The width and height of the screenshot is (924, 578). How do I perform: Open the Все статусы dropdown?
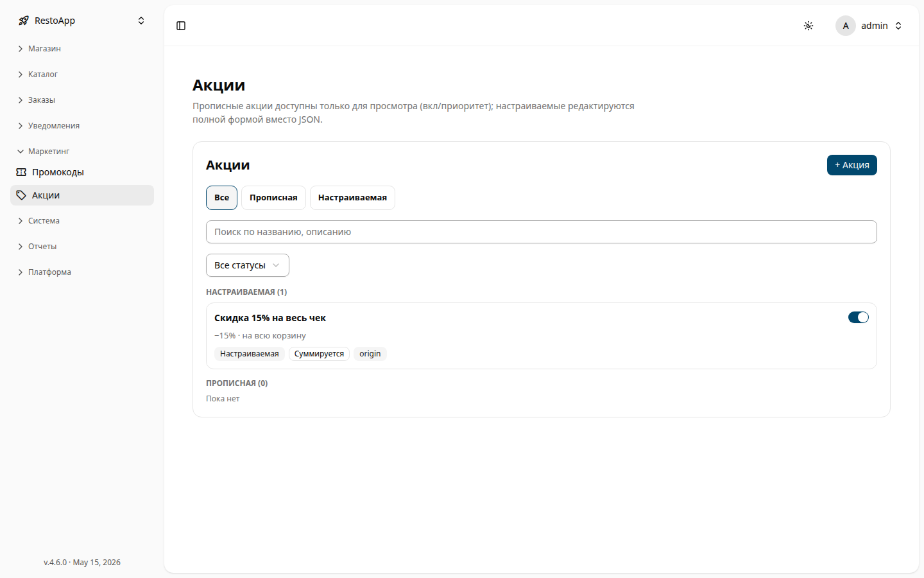(x=248, y=265)
